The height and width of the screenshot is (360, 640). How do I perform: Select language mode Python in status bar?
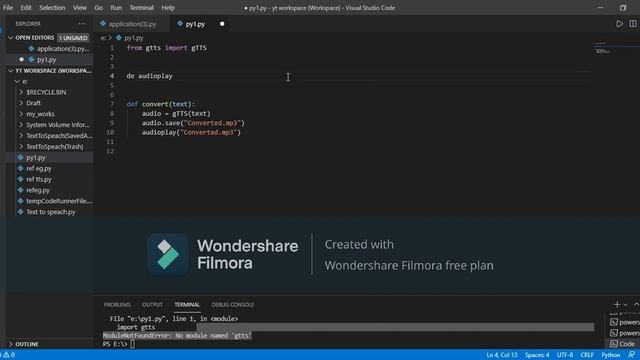[611, 355]
